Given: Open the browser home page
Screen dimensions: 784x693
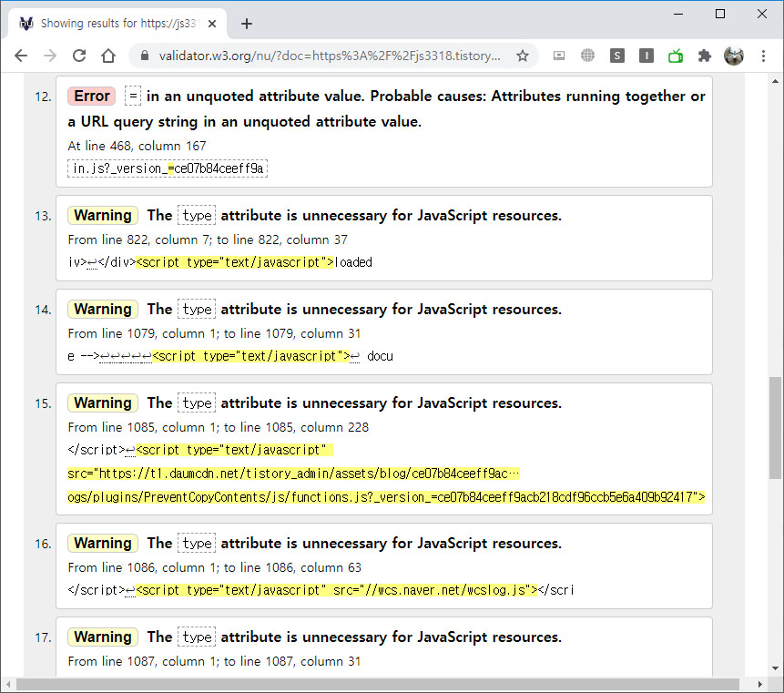Looking at the screenshot, I should [x=108, y=56].
